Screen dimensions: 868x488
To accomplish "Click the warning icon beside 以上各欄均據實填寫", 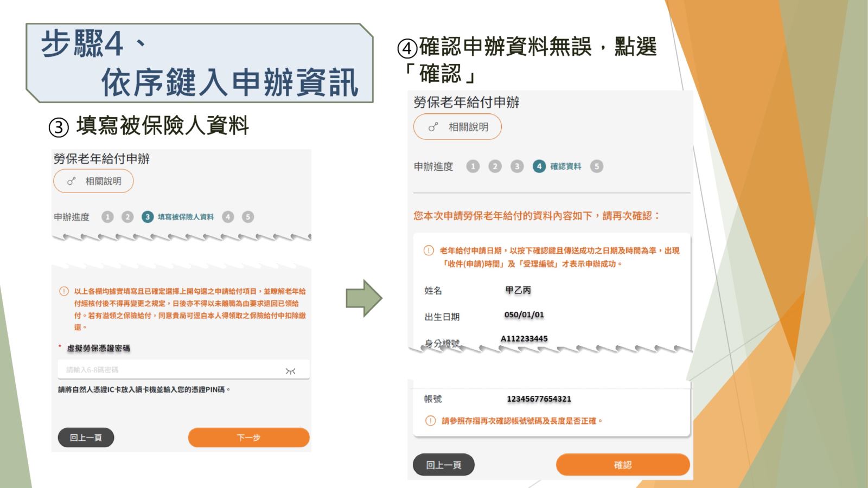I will click(x=64, y=291).
